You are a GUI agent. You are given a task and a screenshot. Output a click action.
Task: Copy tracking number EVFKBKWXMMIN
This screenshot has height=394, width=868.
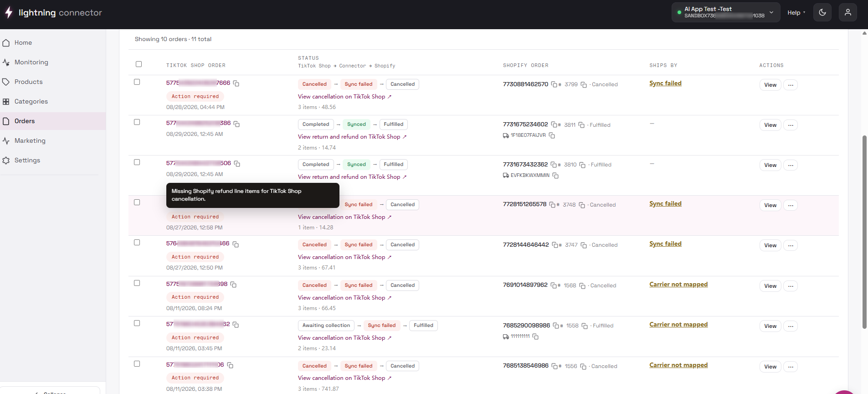coord(555,176)
